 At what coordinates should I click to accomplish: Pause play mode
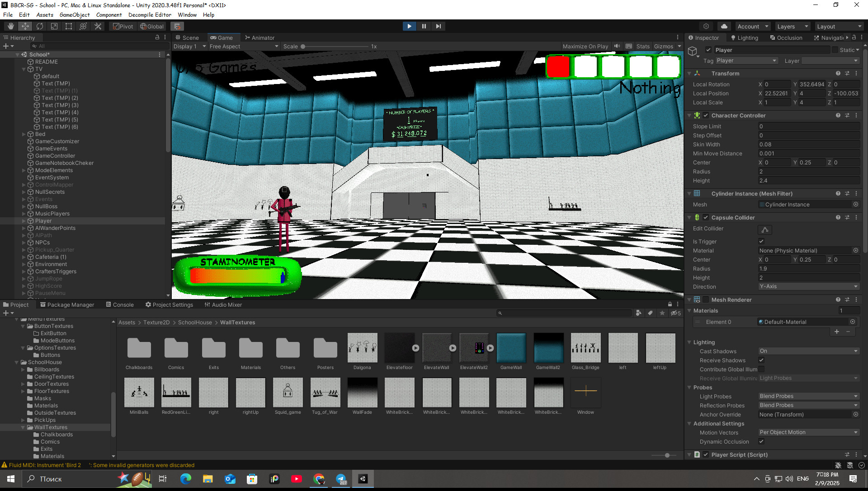point(424,26)
